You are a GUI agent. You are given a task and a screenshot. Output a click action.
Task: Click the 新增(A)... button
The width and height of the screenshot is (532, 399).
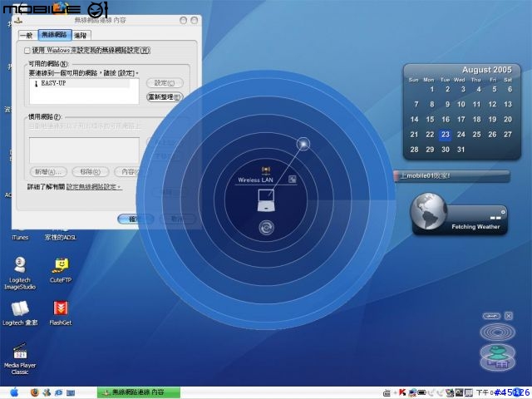[x=48, y=172]
